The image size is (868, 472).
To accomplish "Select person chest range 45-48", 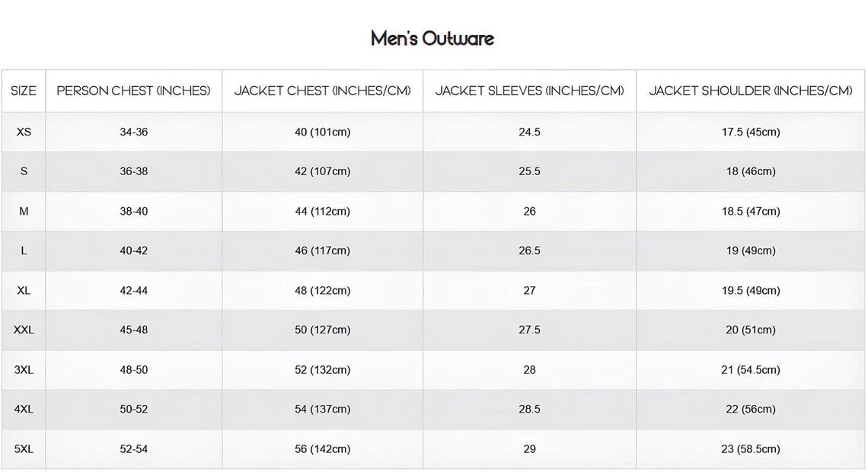I will point(133,330).
